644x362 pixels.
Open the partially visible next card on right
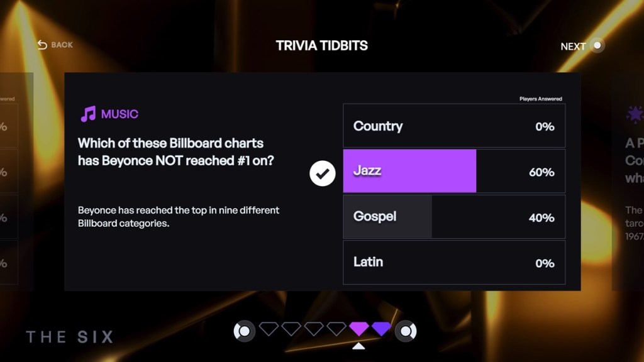(628, 182)
